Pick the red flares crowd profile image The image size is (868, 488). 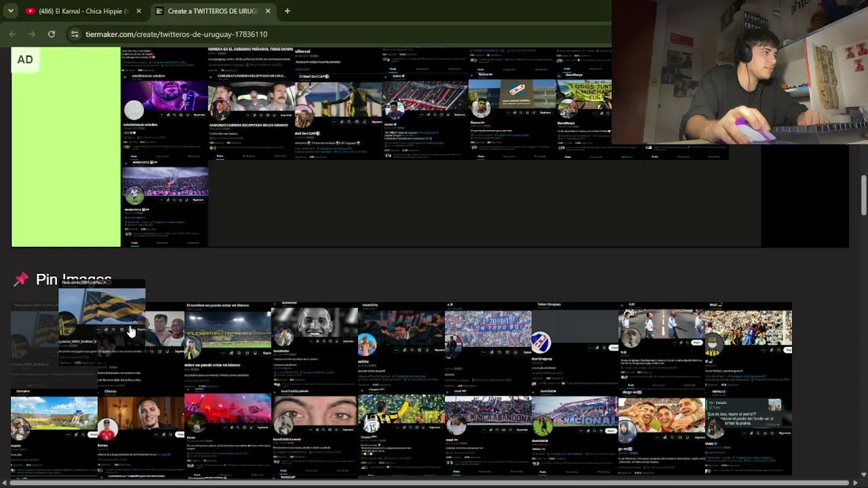(x=228, y=432)
